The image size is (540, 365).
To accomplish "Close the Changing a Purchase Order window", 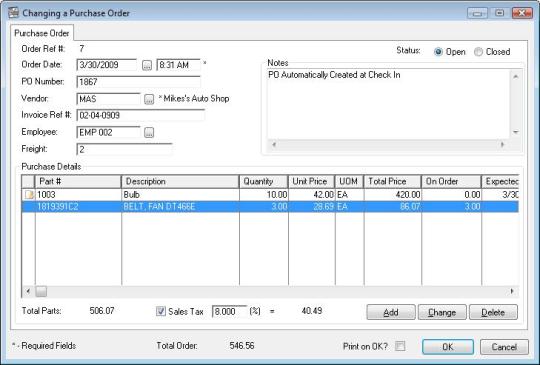I will click(522, 13).
